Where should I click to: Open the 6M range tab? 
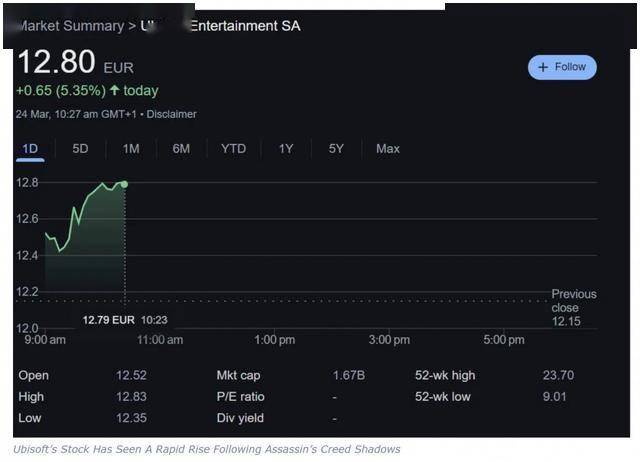point(181,149)
